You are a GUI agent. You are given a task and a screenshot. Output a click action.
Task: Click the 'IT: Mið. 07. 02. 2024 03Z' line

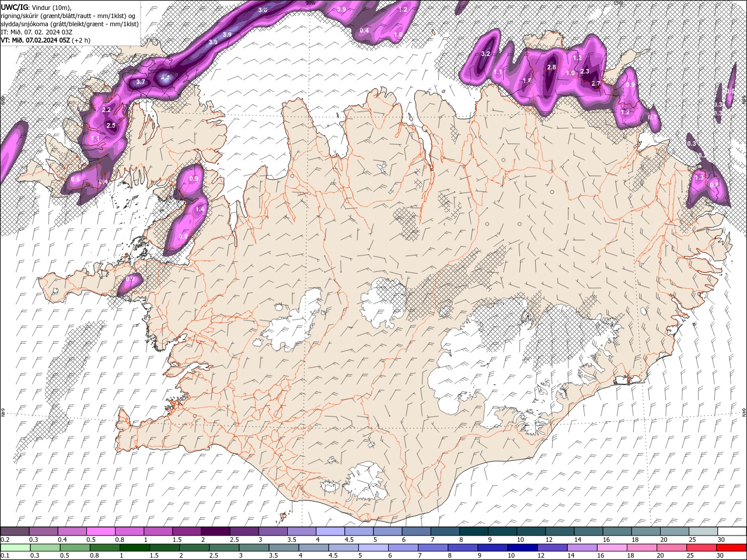pyautogui.click(x=36, y=32)
